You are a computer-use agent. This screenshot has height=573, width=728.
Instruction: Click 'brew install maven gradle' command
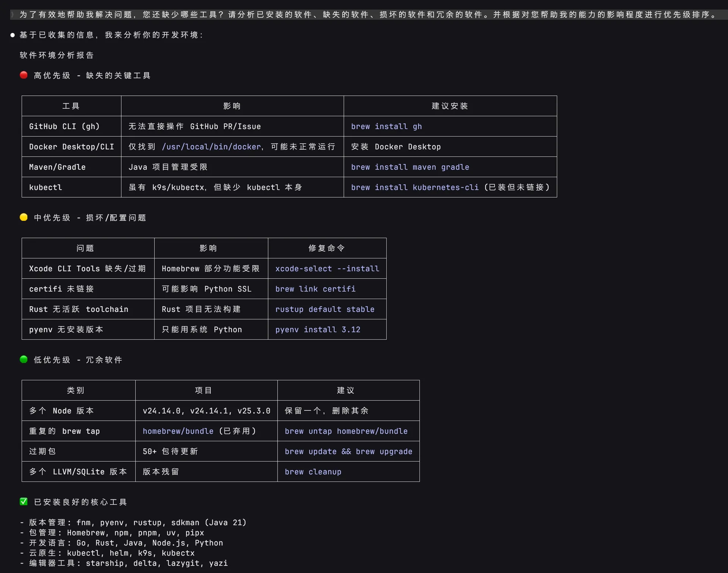pyautogui.click(x=409, y=167)
